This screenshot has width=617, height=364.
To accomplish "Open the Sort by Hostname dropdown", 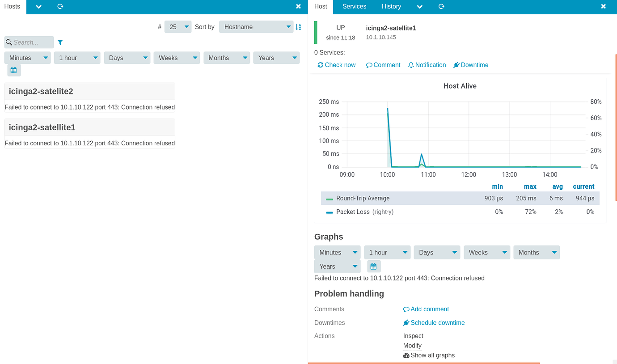I will (256, 27).
